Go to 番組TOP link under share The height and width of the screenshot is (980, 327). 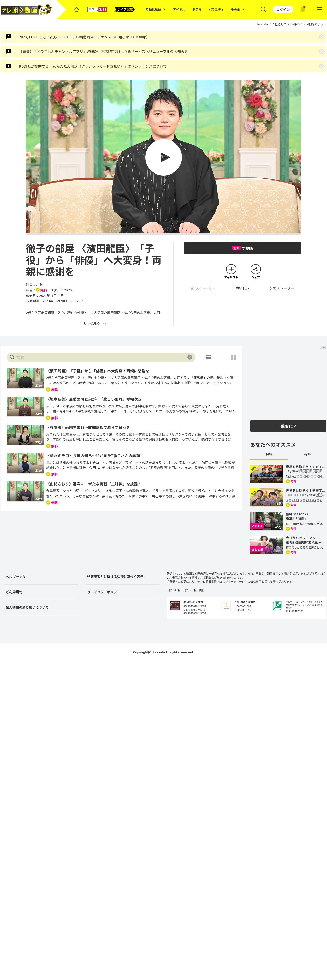pyautogui.click(x=242, y=288)
